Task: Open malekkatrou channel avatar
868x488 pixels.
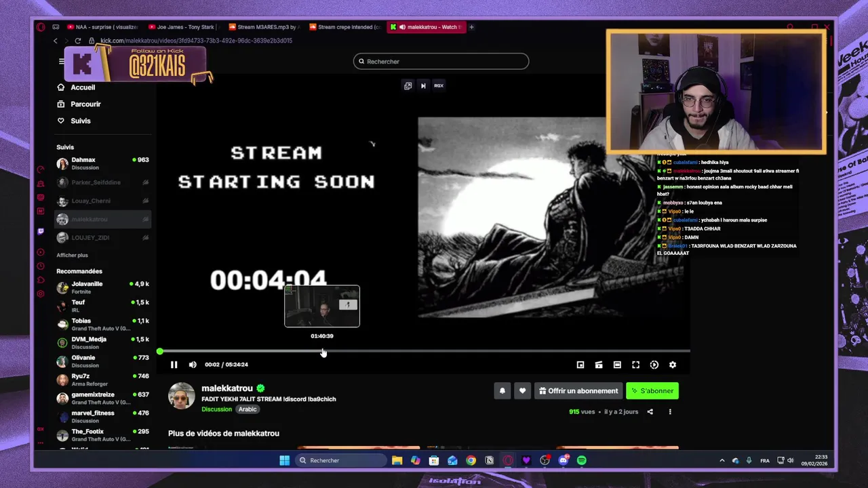Action: click(x=181, y=395)
